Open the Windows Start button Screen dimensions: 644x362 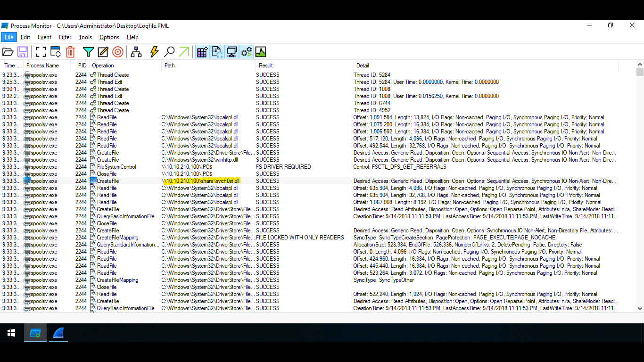[x=11, y=333]
